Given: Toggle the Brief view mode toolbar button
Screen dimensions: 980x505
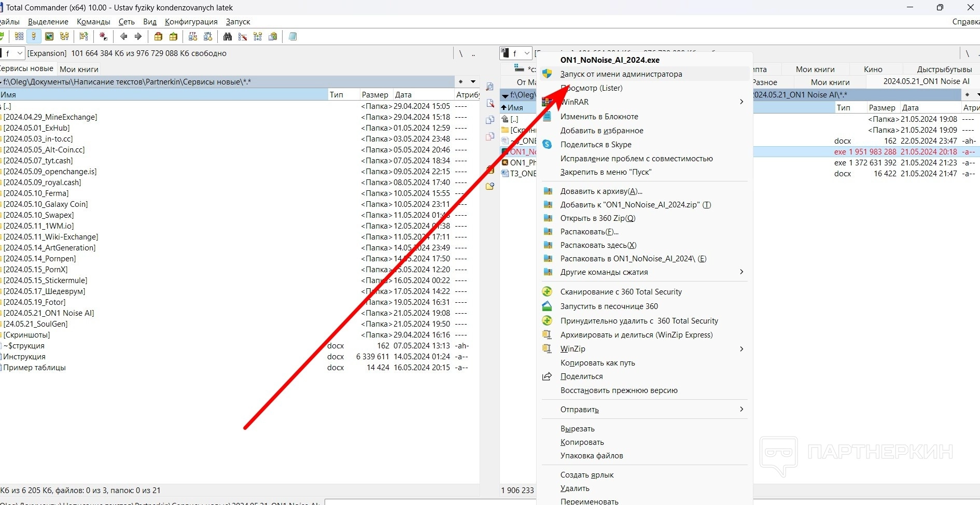Looking at the screenshot, I should pos(19,36).
